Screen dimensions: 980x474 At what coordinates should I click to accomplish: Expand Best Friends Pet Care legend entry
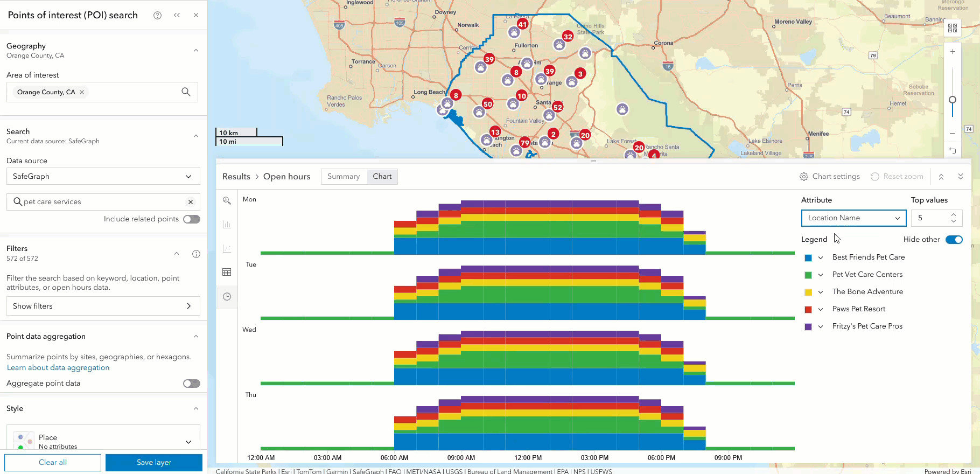[x=821, y=258]
